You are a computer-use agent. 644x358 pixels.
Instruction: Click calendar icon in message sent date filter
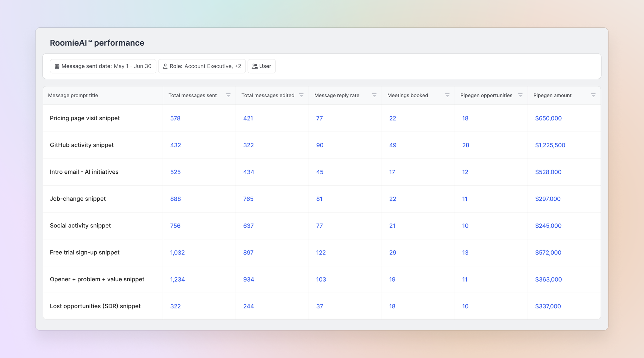point(57,66)
